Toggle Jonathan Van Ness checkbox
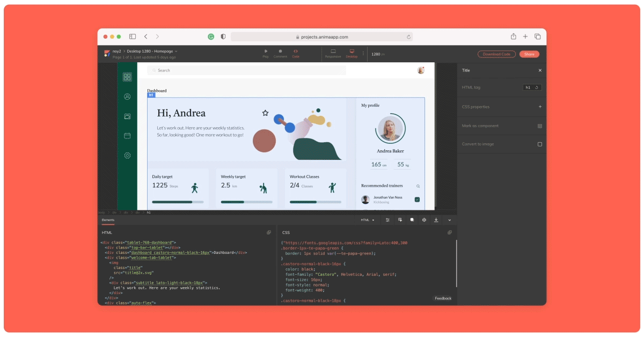Image resolution: width=644 pixels, height=337 pixels. pyautogui.click(x=417, y=200)
